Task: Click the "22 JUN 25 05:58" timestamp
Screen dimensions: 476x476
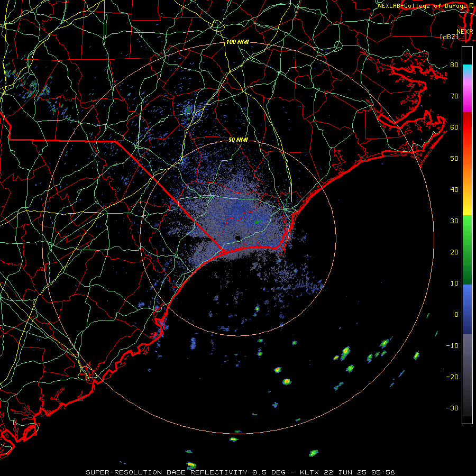Action: 360,472
